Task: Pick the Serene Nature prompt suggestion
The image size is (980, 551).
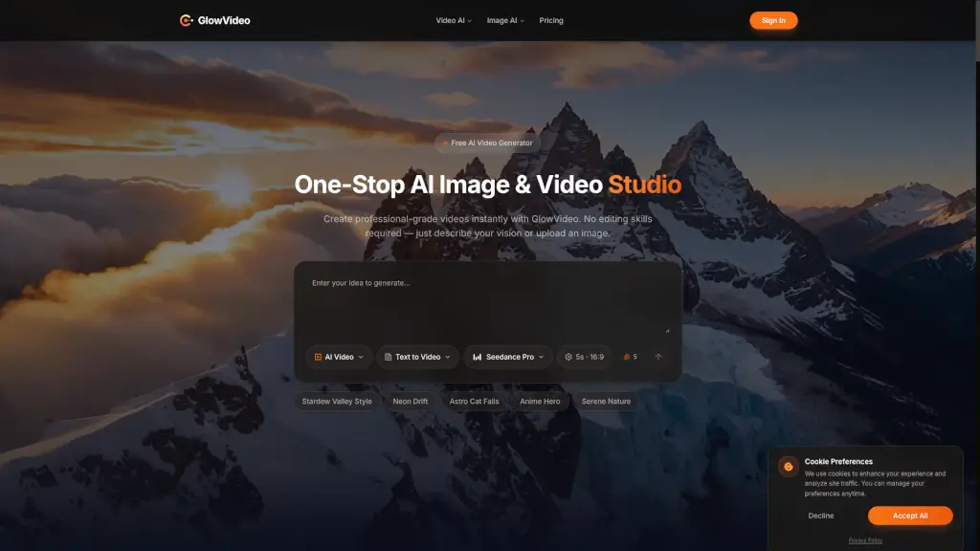Action: click(x=606, y=402)
